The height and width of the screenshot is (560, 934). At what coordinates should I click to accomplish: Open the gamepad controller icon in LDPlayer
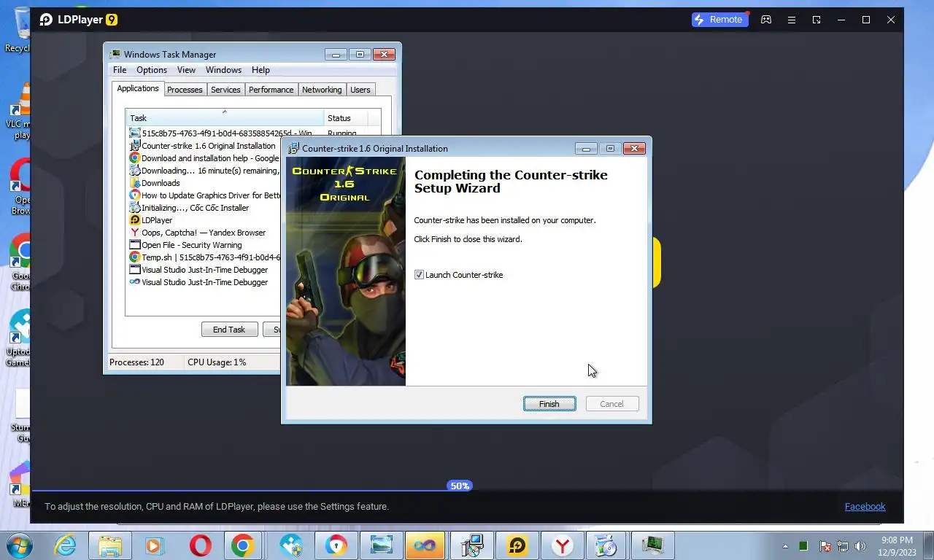766,20
